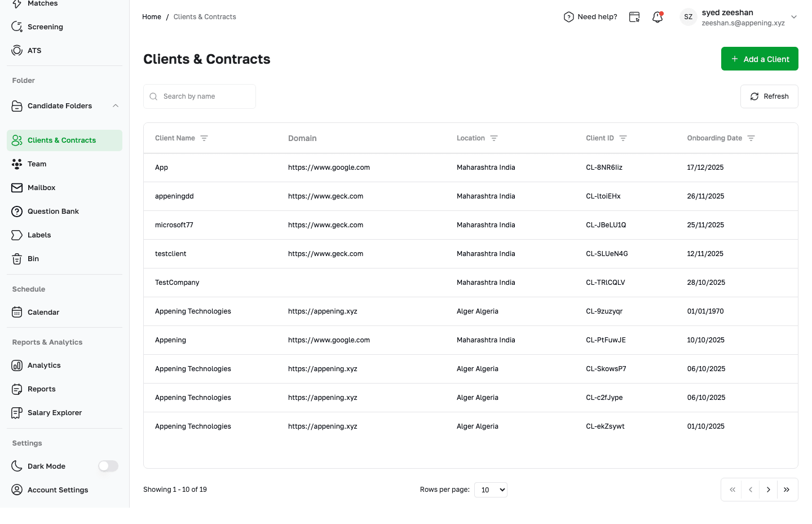Viewport: 812px width, 524px height.
Task: Click the Question Bank icon
Action: (x=17, y=211)
